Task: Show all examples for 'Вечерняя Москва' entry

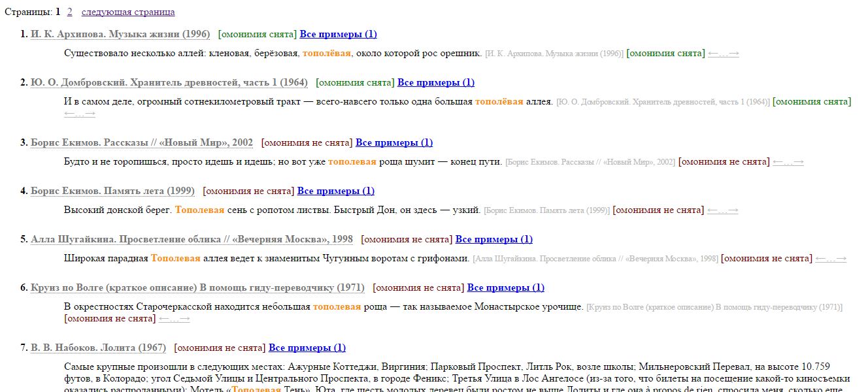Action: (493, 239)
